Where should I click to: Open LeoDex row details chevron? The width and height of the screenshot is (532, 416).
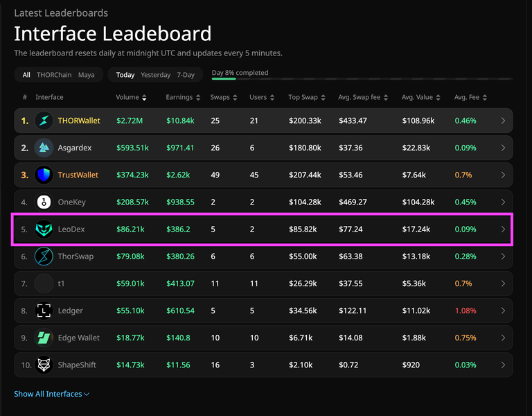(x=503, y=229)
